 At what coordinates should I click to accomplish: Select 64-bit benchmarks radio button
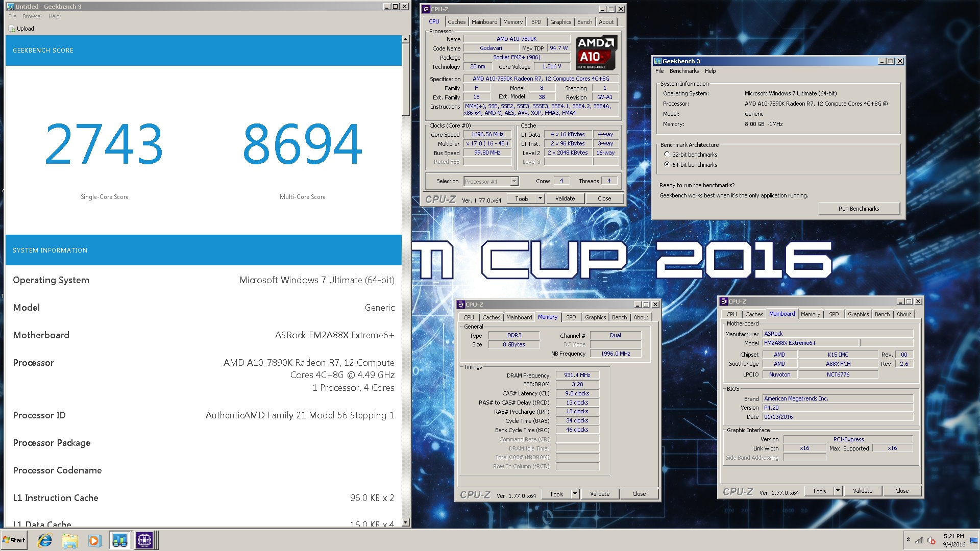(667, 164)
